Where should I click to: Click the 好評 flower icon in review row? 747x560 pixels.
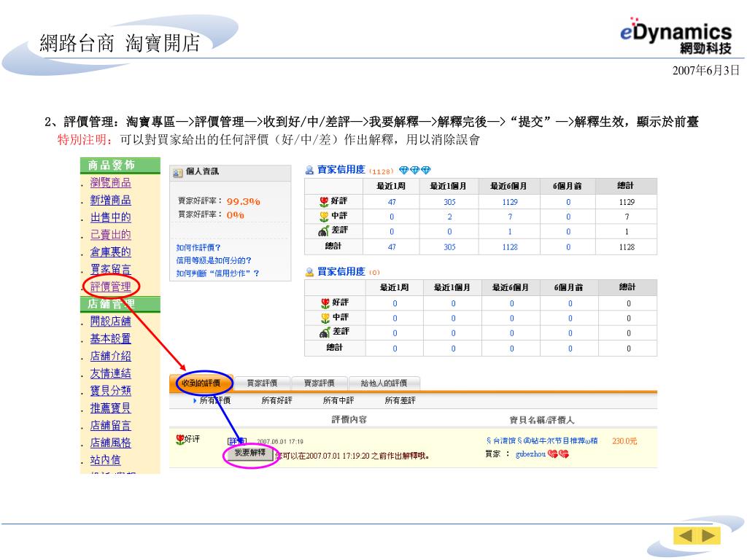click(x=180, y=439)
